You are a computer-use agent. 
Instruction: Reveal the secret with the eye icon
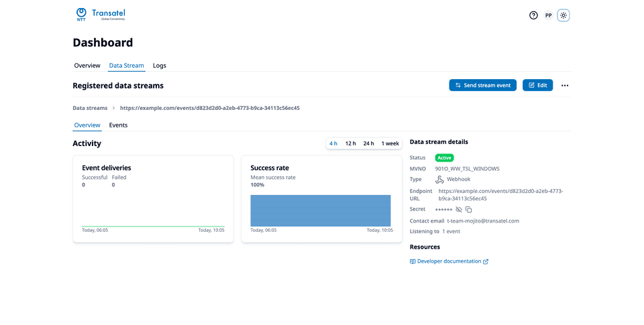pyautogui.click(x=459, y=210)
